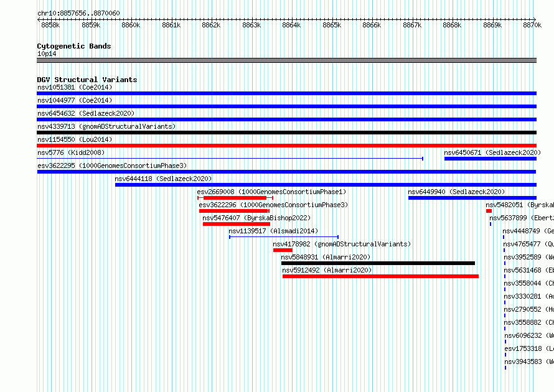Click black bar of nsv5848931 (Almarri2020)

tap(378, 263)
